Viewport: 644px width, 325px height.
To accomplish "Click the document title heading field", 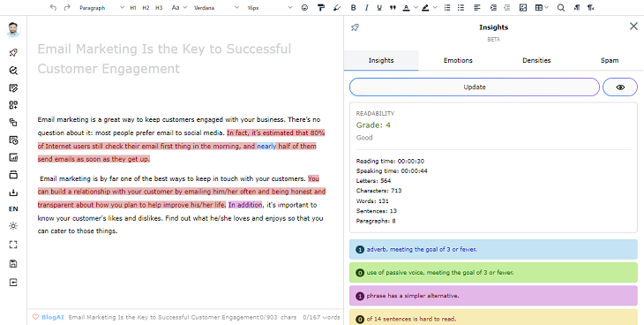I will click(x=164, y=58).
